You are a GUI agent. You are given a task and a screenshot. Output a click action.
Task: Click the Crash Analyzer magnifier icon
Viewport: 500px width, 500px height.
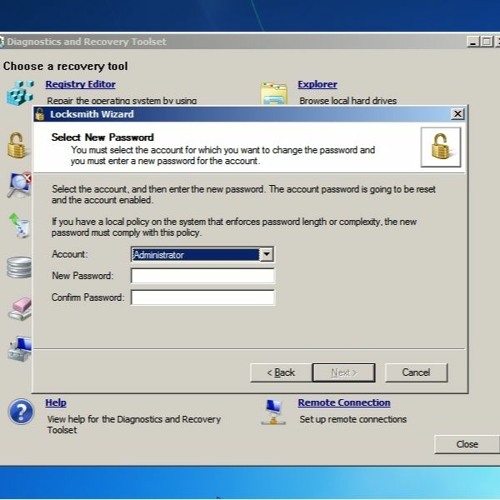20,184
